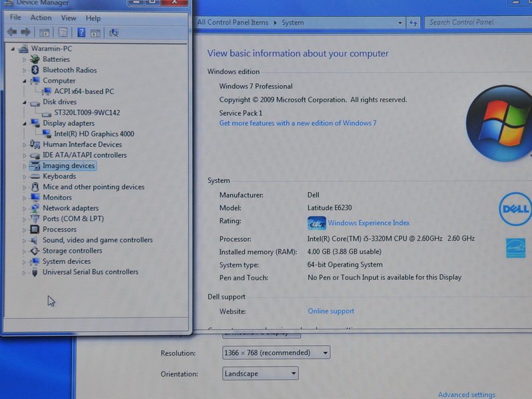Click the Windows Experience Index rating icon
This screenshot has height=399, width=532.
coord(316,223)
